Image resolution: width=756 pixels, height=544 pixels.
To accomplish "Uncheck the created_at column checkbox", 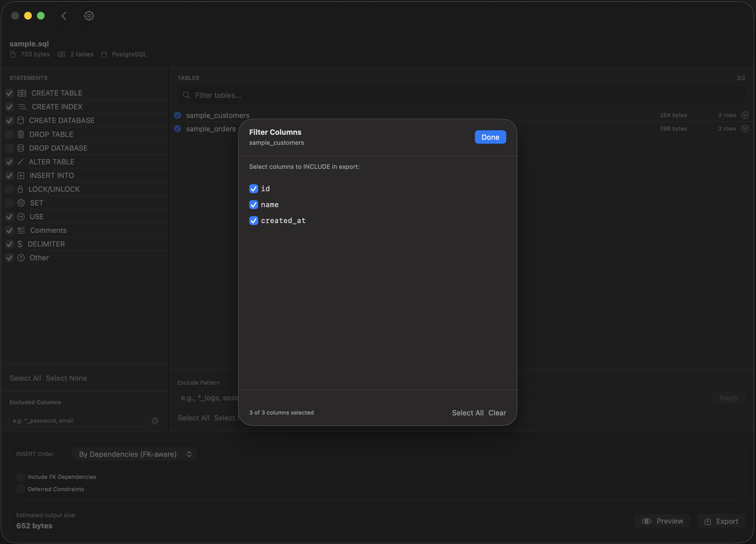I will 253,221.
